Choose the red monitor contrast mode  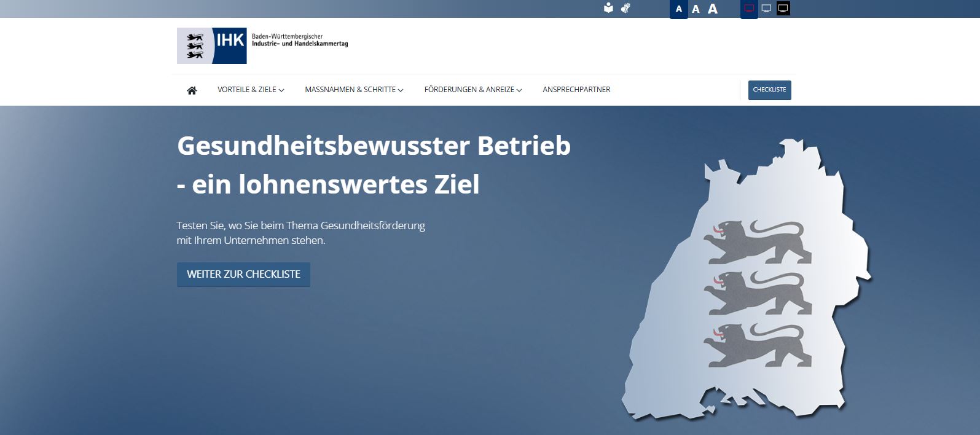(749, 9)
